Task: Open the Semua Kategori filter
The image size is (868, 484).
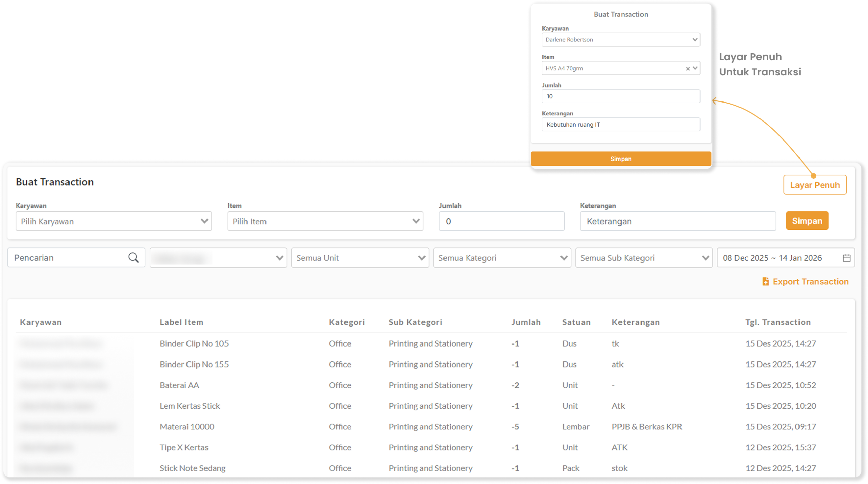Action: pos(502,258)
